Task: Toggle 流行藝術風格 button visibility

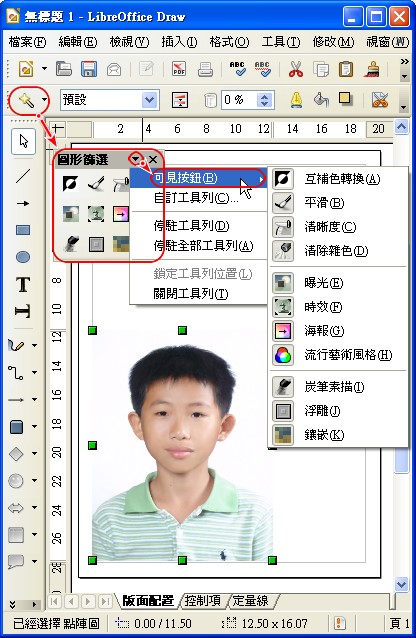Action: (x=338, y=355)
